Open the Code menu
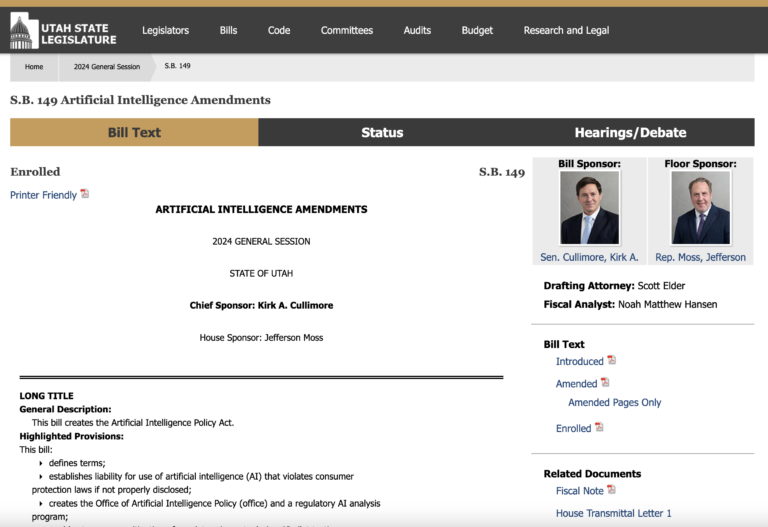The image size is (768, 527). (279, 30)
